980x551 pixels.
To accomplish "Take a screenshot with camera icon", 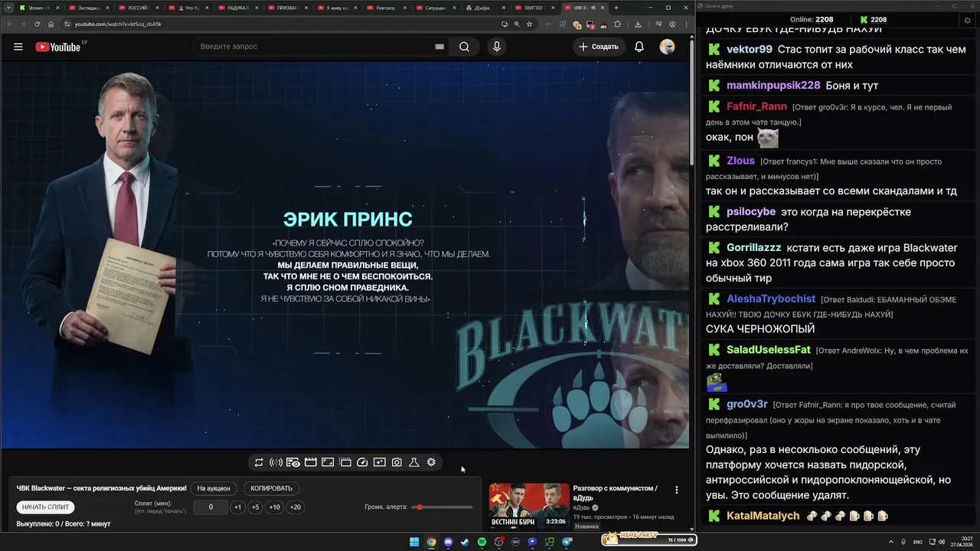I will pos(397,462).
